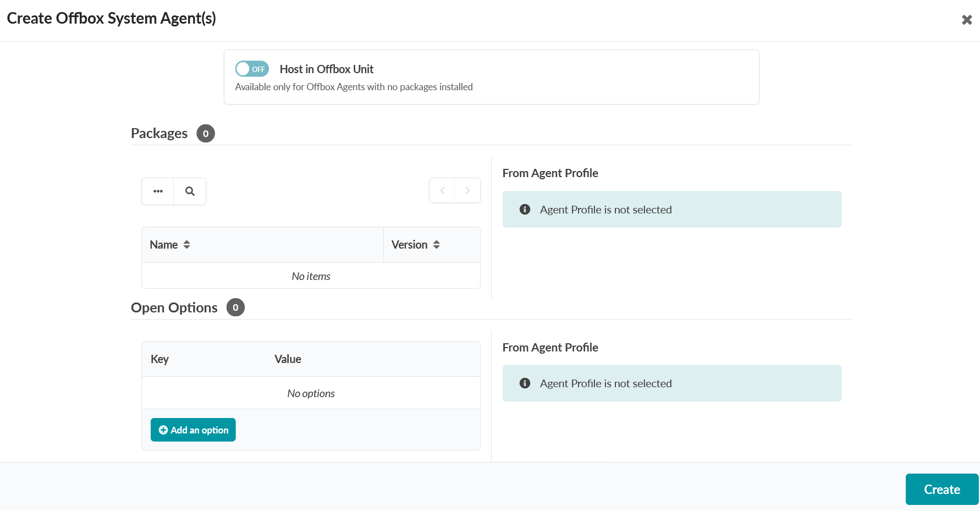Click the Value column header
Viewport: 980px width, 511px height.
[x=288, y=359]
